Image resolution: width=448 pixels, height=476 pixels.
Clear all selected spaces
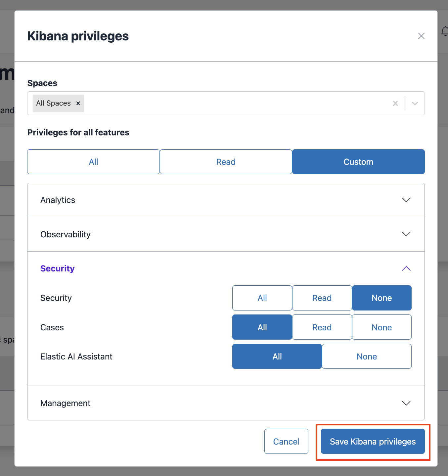(x=395, y=103)
